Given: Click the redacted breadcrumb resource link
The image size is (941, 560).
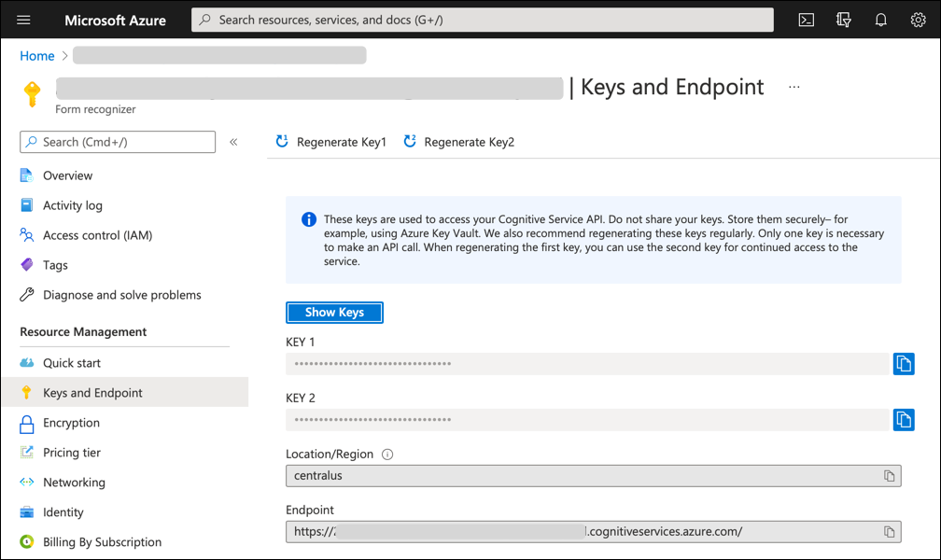Looking at the screenshot, I should [219, 55].
